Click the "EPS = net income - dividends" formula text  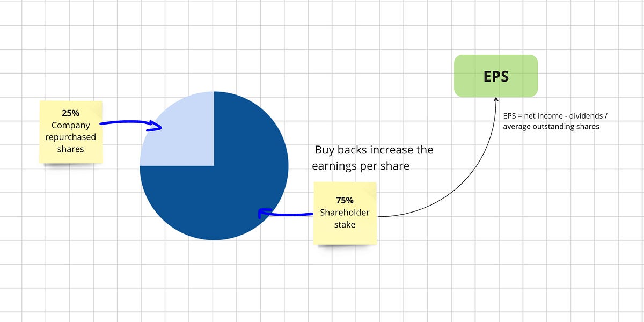pyautogui.click(x=555, y=121)
